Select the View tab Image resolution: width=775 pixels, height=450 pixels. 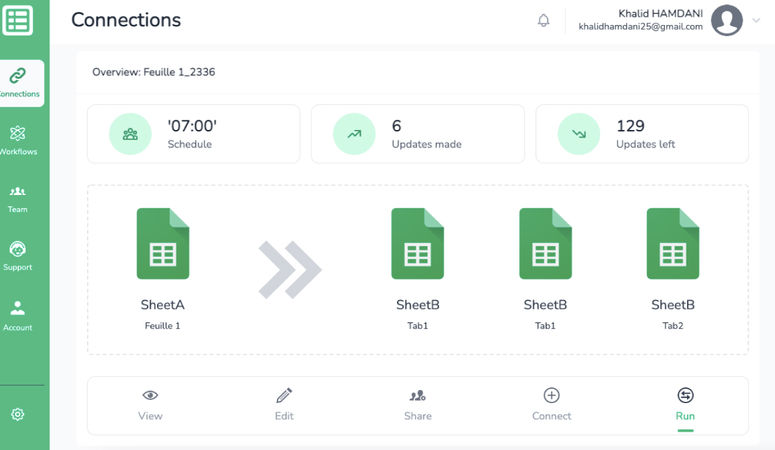150,404
